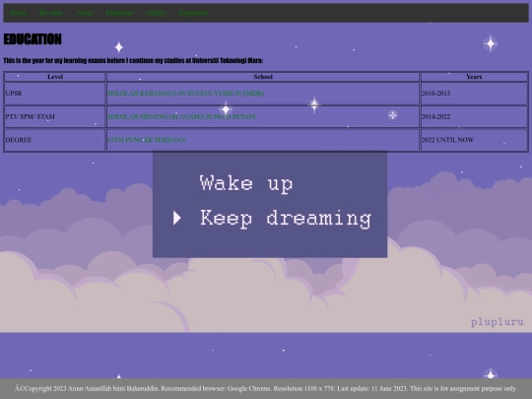532x399 pixels.
Task: Open UiTM Puncak Perdana link
Action: 147,140
